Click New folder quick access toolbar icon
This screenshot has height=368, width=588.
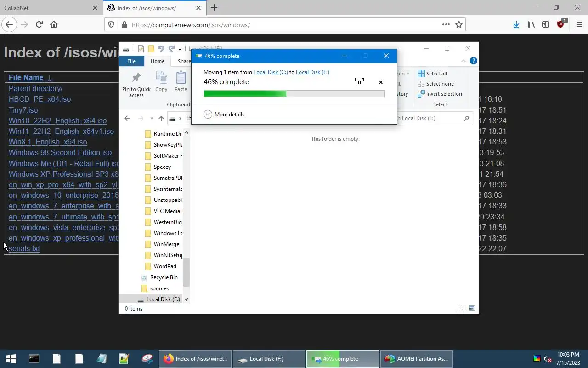pos(151,49)
